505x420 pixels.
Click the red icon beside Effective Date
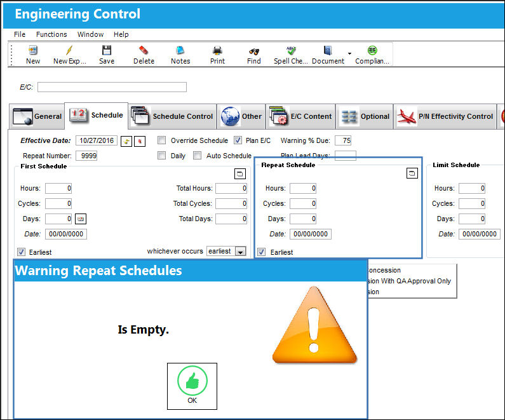point(140,141)
